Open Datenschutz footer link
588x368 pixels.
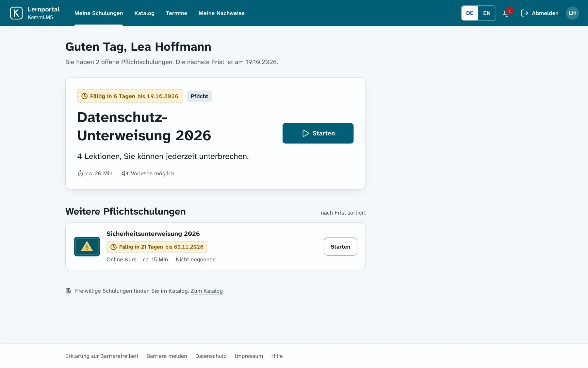click(x=211, y=356)
